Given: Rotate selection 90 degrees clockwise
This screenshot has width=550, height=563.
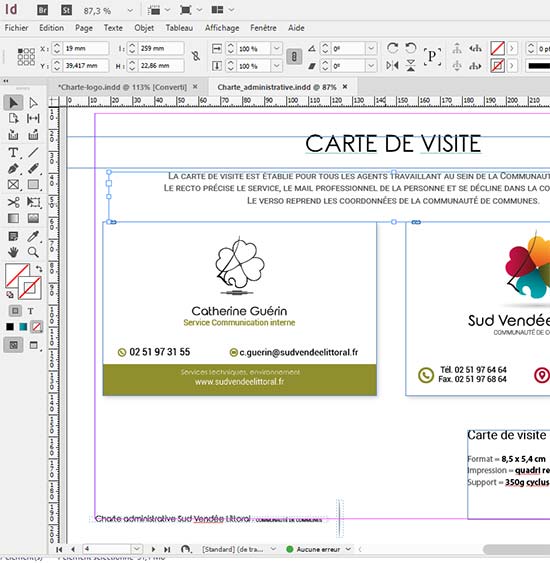Looking at the screenshot, I should pos(392,48).
